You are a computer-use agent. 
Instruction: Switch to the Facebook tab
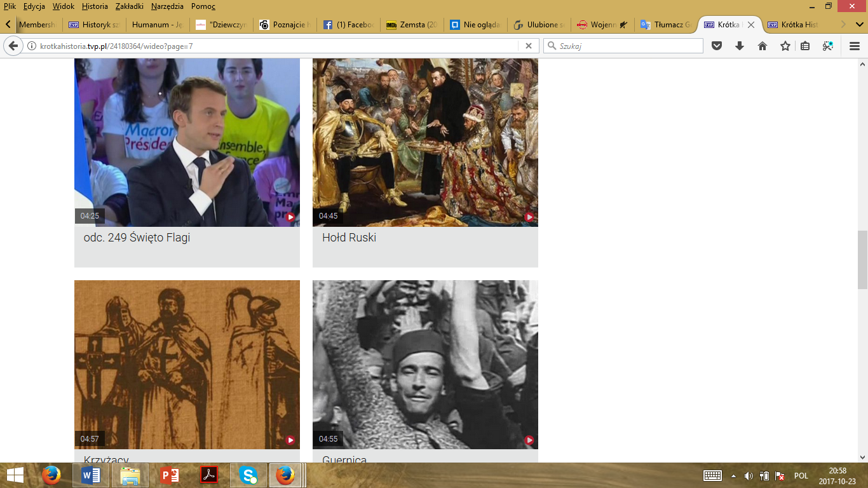(348, 25)
